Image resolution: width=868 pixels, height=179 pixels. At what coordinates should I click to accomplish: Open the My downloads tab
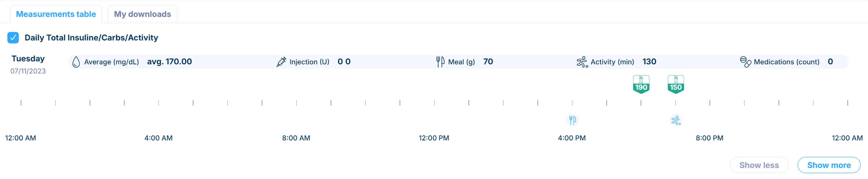point(143,14)
